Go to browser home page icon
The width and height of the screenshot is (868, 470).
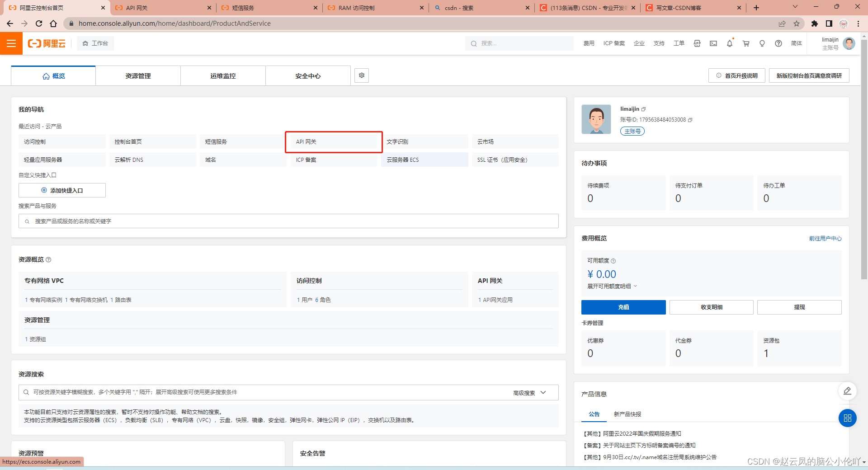pyautogui.click(x=53, y=23)
